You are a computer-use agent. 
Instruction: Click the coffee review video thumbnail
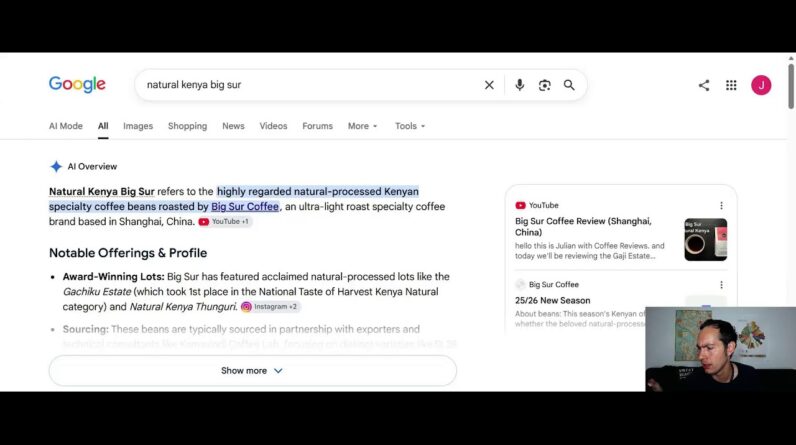[x=705, y=239]
